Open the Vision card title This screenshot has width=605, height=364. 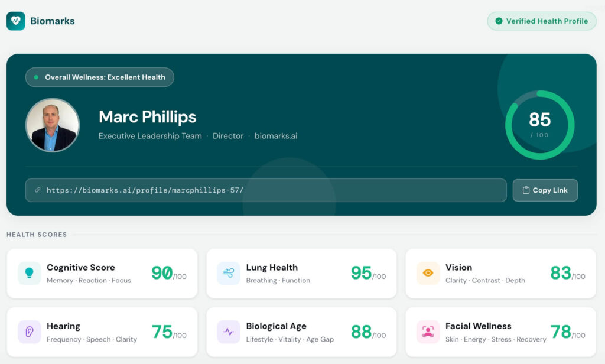(458, 268)
